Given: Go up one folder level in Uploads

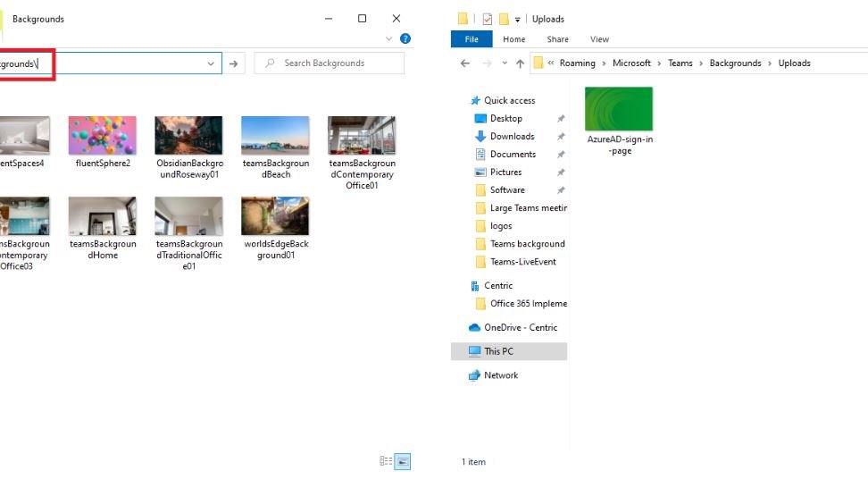Looking at the screenshot, I should coord(520,63).
